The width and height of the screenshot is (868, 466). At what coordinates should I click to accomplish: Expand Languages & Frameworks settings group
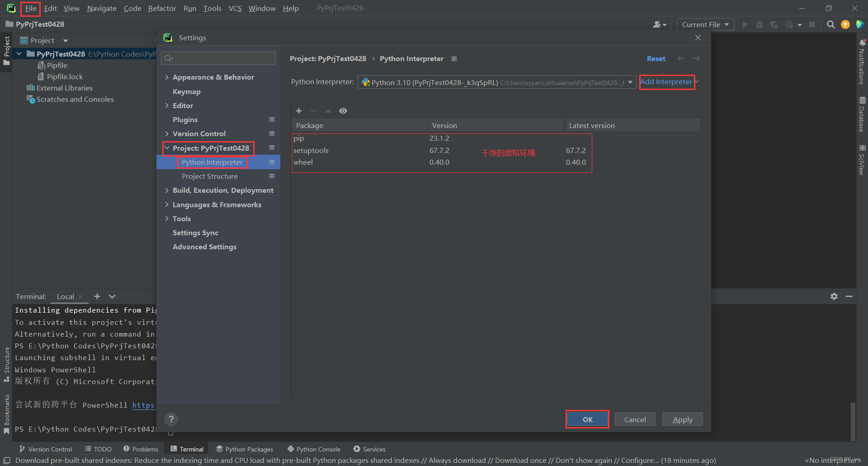pyautogui.click(x=167, y=204)
